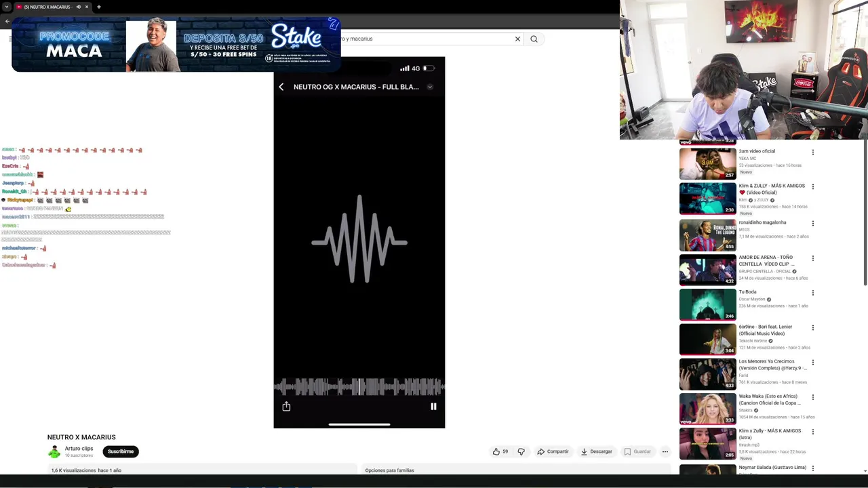The height and width of the screenshot is (488, 868).
Task: Expand the dropdown beside the audio title
Action: (430, 87)
